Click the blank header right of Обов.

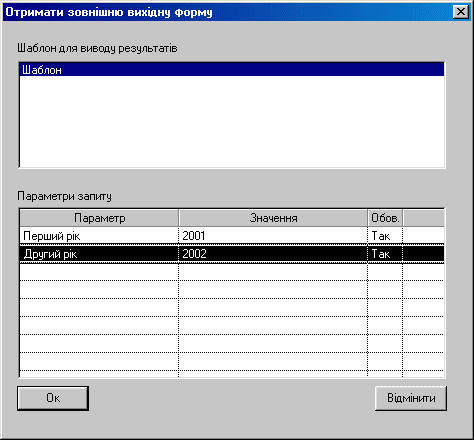pyautogui.click(x=423, y=218)
